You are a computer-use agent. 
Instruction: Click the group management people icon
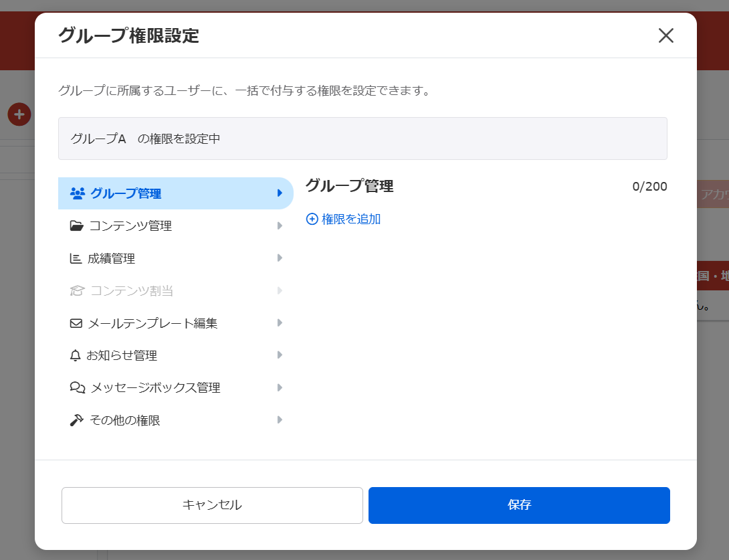[78, 193]
